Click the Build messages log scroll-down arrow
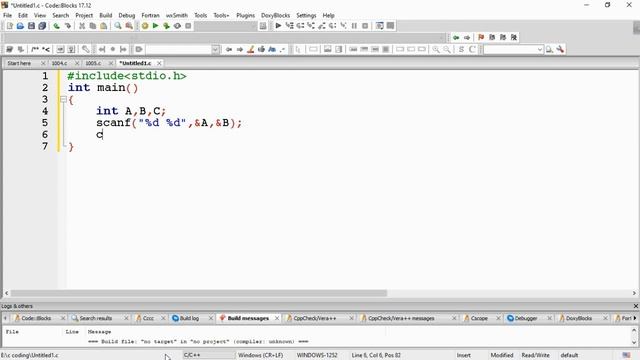The width and height of the screenshot is (640, 360). [x=634, y=342]
